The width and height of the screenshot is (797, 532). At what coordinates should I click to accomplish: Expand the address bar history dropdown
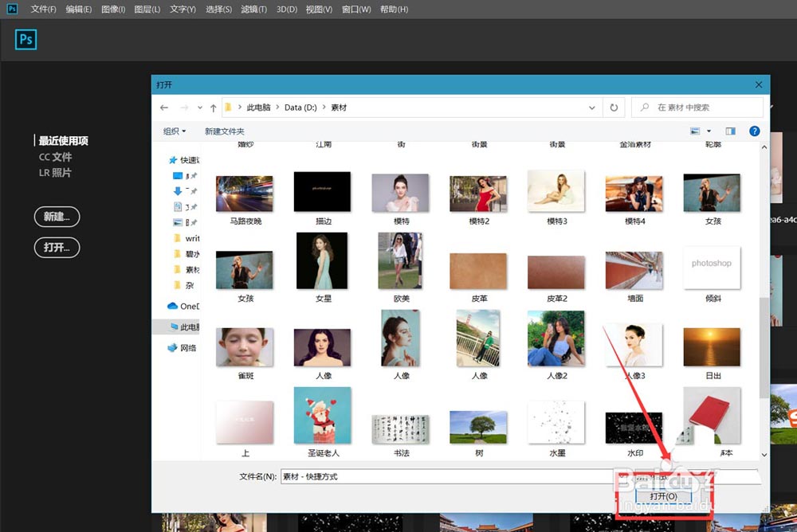(x=592, y=108)
